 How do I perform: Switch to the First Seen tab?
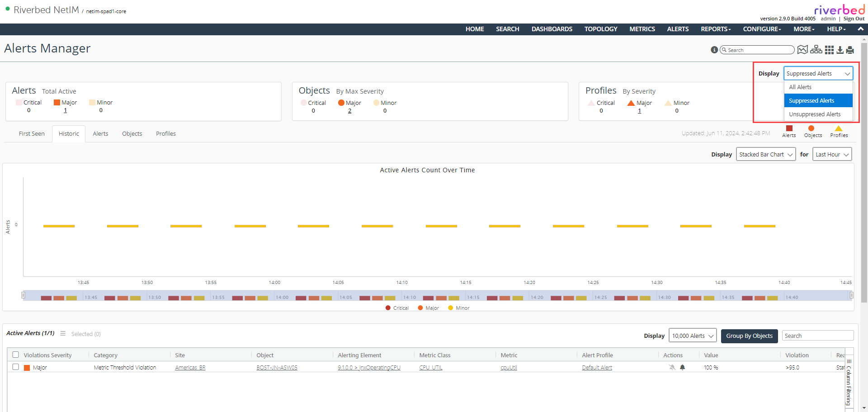coord(32,134)
